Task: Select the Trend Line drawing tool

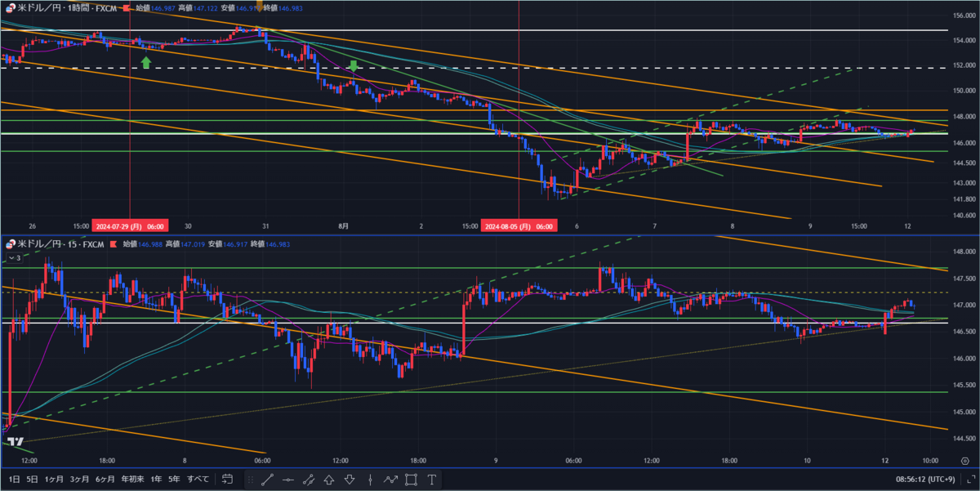Action: (x=267, y=480)
